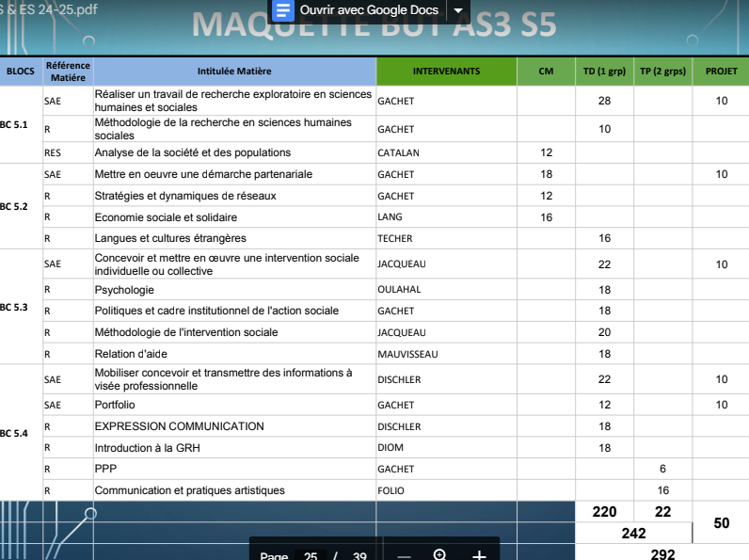The image size is (749, 560).
Task: Click the BLOCS column header
Action: (21, 72)
